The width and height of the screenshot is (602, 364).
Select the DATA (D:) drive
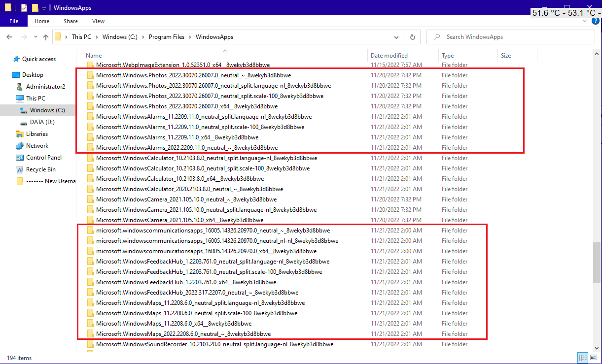[x=38, y=122]
